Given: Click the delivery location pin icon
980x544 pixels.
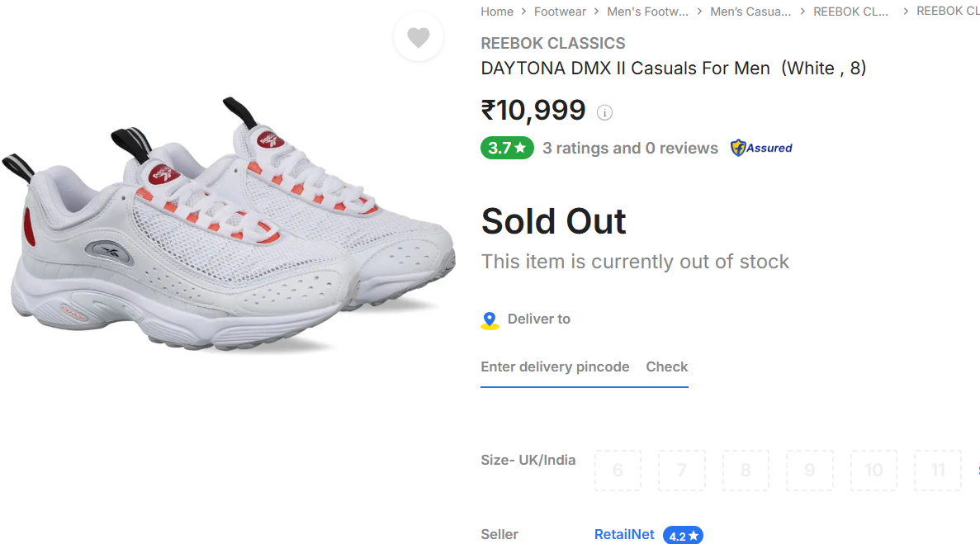Looking at the screenshot, I should coord(490,320).
